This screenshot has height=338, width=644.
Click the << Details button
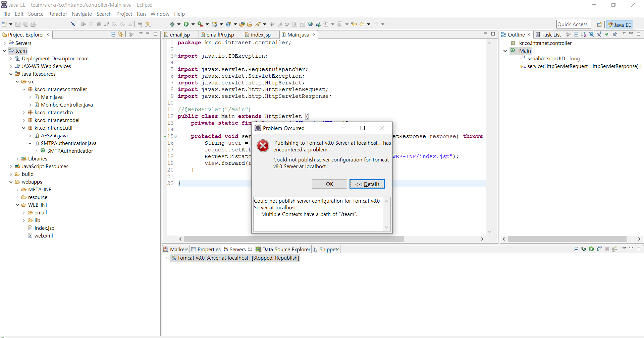pyautogui.click(x=367, y=184)
